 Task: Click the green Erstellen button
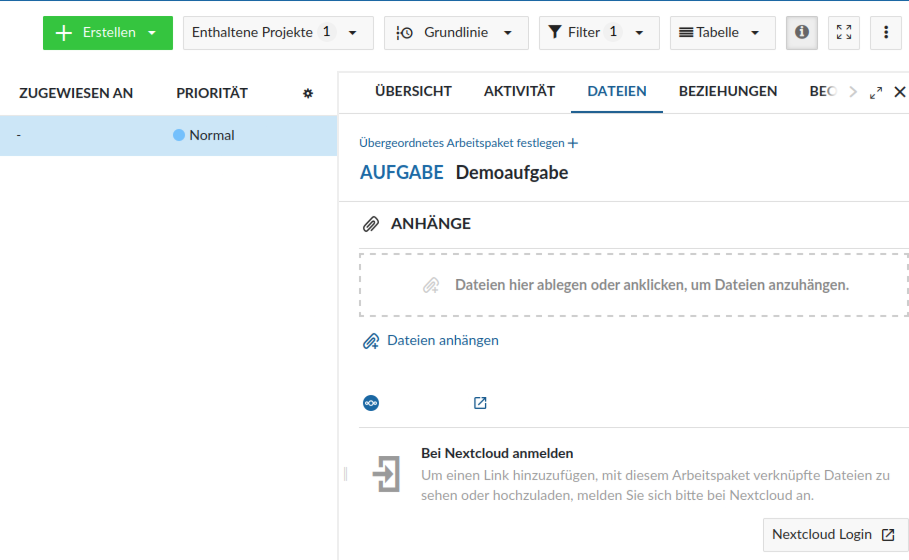pyautogui.click(x=108, y=32)
